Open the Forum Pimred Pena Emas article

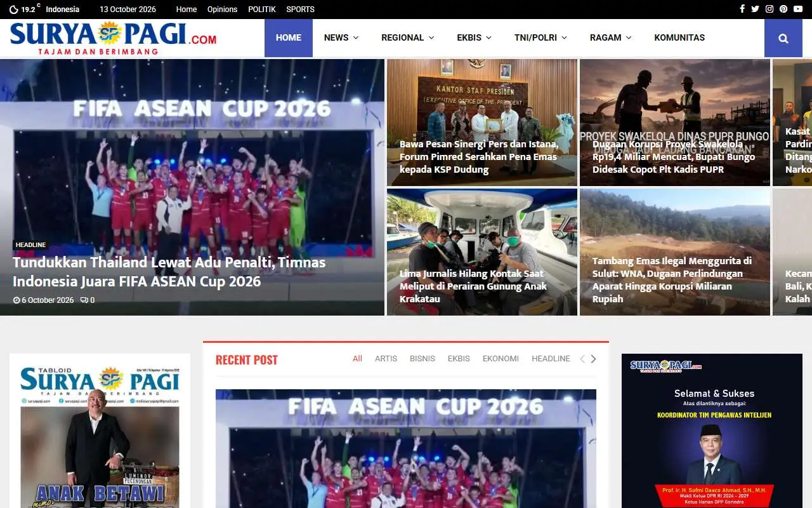479,157
